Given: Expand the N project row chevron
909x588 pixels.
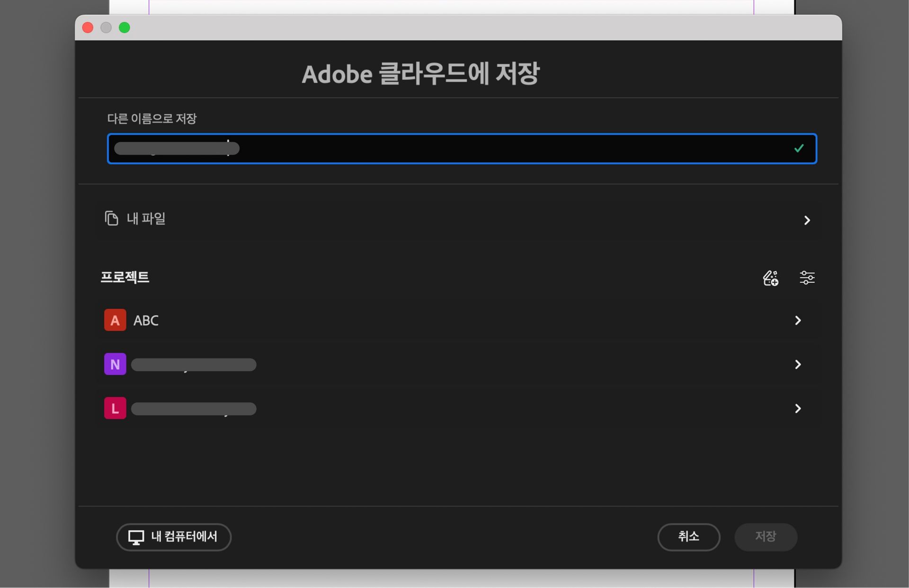Looking at the screenshot, I should [x=798, y=365].
